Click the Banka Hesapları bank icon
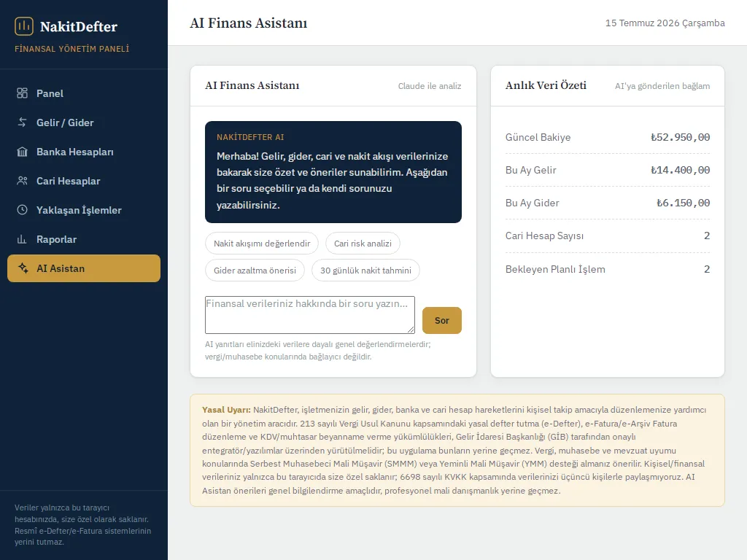The width and height of the screenshot is (747, 560). pyautogui.click(x=22, y=152)
